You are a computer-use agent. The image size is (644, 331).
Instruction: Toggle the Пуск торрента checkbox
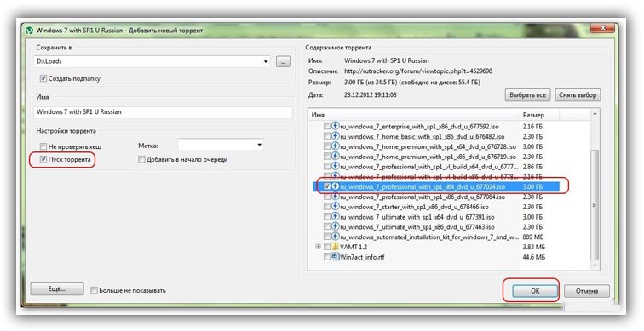(43, 160)
